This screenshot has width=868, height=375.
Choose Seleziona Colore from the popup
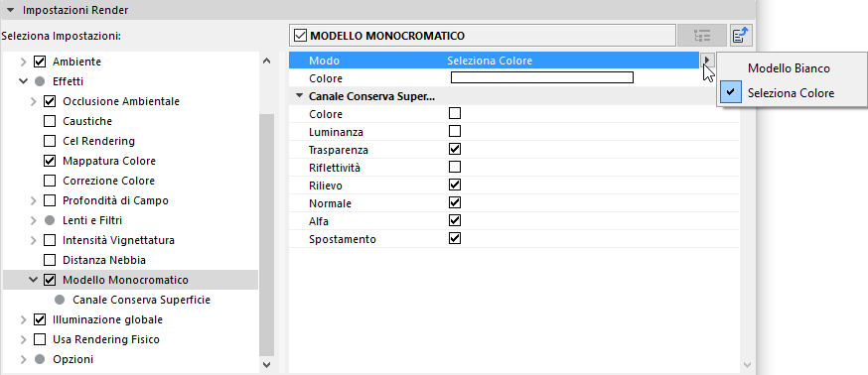[x=791, y=93]
